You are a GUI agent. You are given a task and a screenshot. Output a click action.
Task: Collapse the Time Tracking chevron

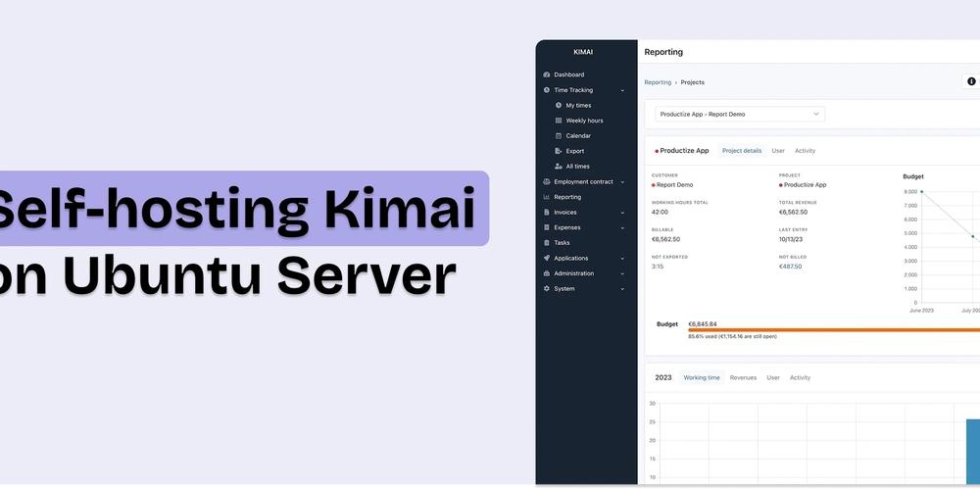(622, 91)
